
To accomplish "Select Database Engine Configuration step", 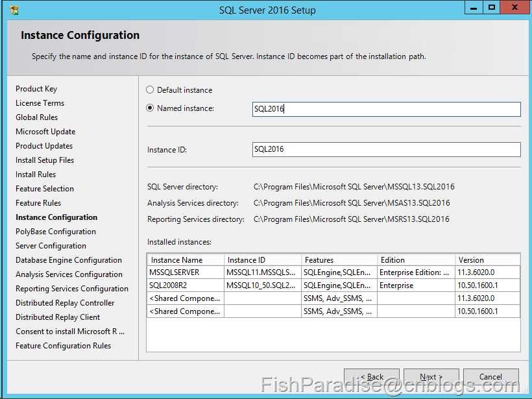I will [69, 260].
